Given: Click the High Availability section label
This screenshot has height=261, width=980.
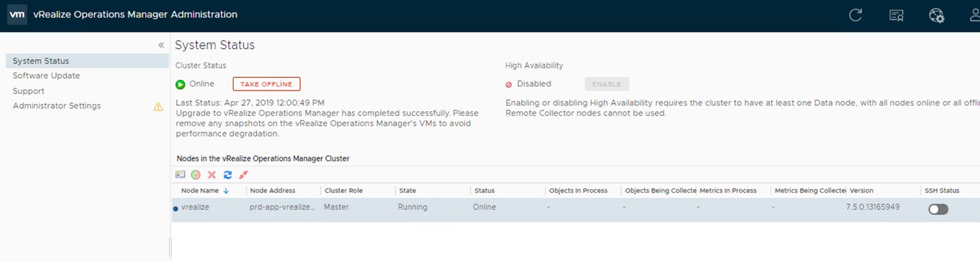Looking at the screenshot, I should [x=534, y=66].
